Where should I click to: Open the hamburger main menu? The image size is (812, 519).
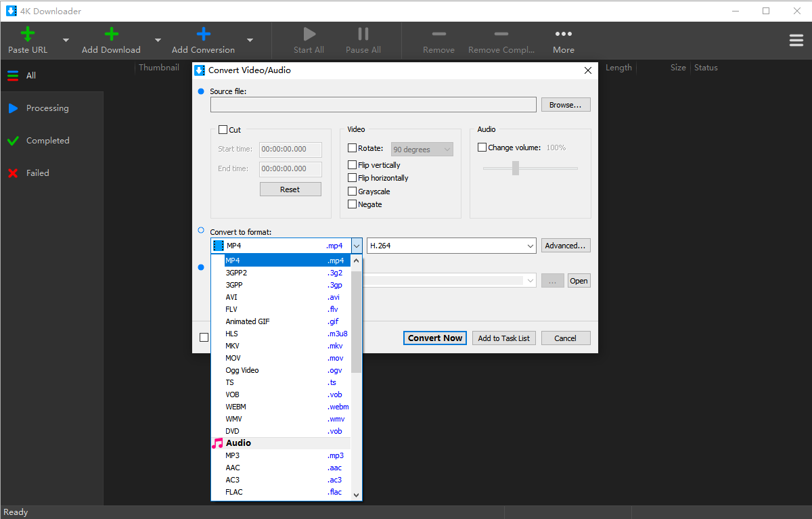point(796,41)
